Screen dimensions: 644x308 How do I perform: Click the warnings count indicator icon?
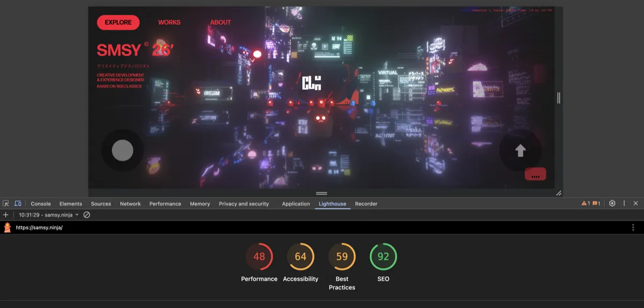(586, 204)
